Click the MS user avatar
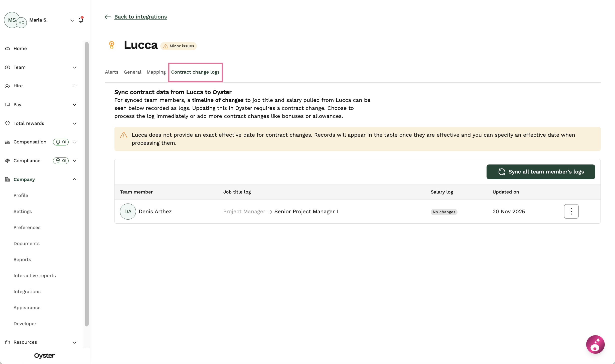Viewport: 615px width, 364px height. (11, 20)
